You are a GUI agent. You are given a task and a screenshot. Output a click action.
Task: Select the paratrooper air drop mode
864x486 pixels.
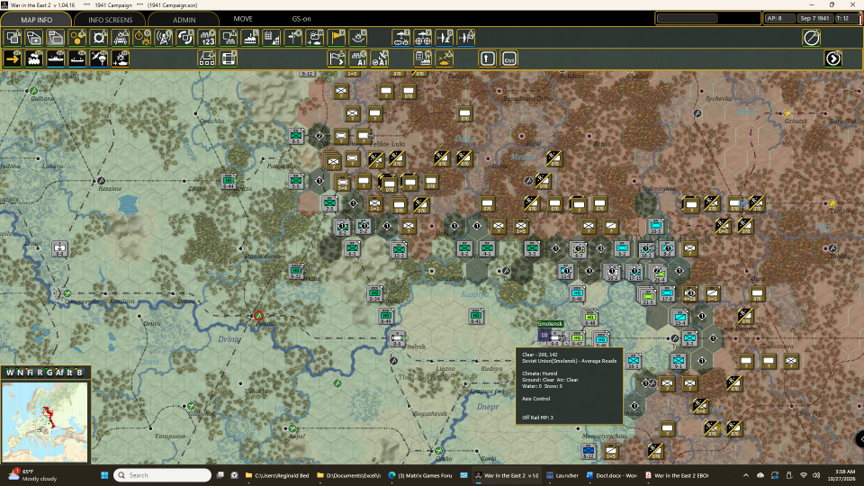99,58
